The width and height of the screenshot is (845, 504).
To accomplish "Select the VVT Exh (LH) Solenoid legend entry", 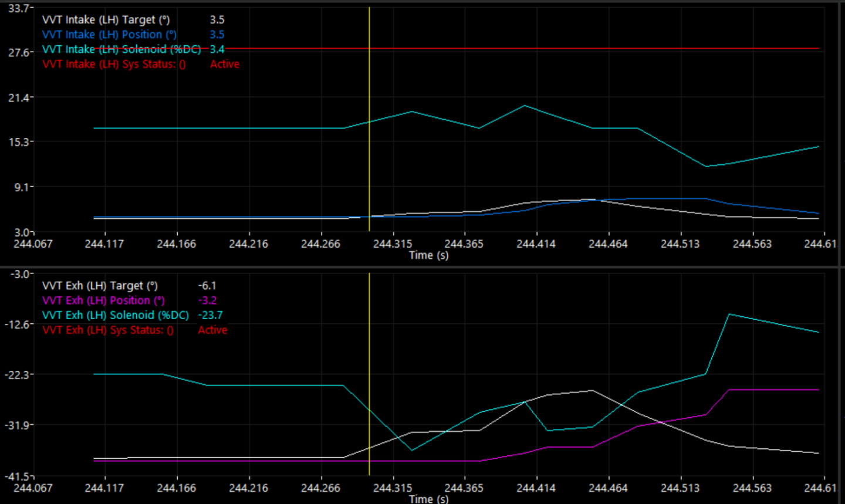I will click(115, 315).
